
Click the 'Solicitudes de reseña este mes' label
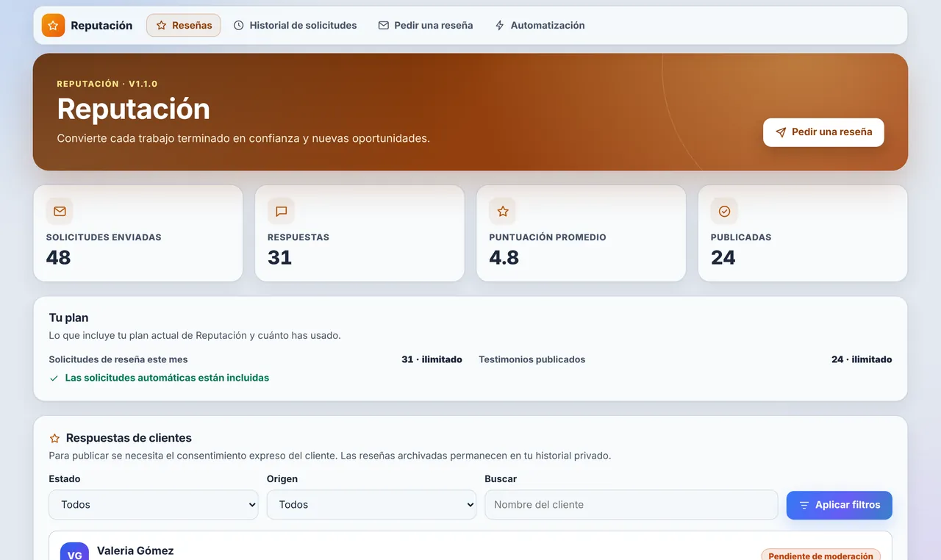[x=118, y=359]
